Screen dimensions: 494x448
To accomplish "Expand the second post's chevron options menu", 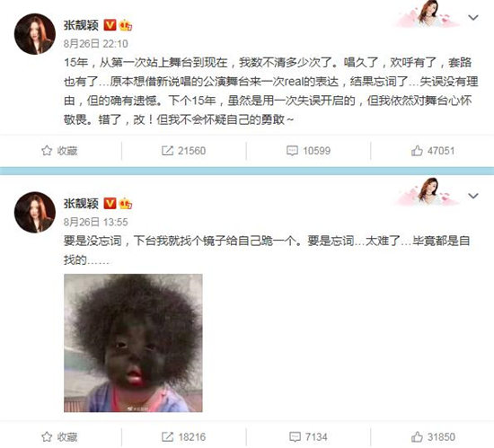I will click(x=473, y=196).
